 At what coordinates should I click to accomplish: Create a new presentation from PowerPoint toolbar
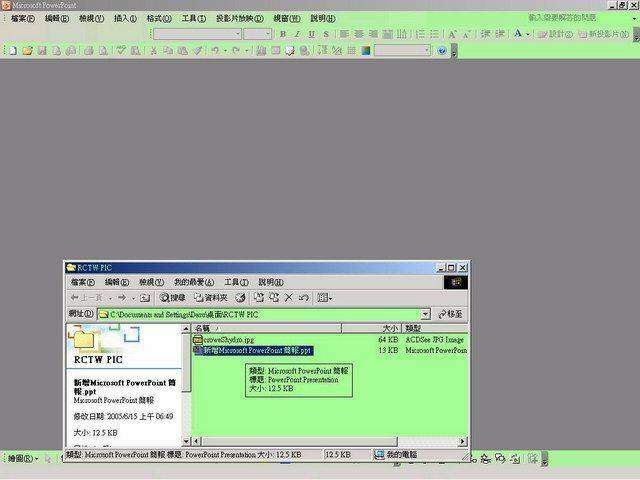tap(13, 51)
